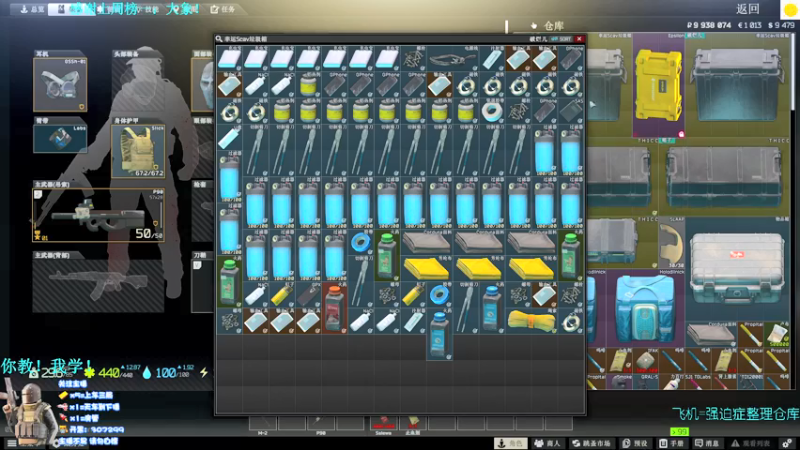This screenshot has width=800, height=450.
Task: Select the P90 in primary weapon slot
Action: (98, 215)
